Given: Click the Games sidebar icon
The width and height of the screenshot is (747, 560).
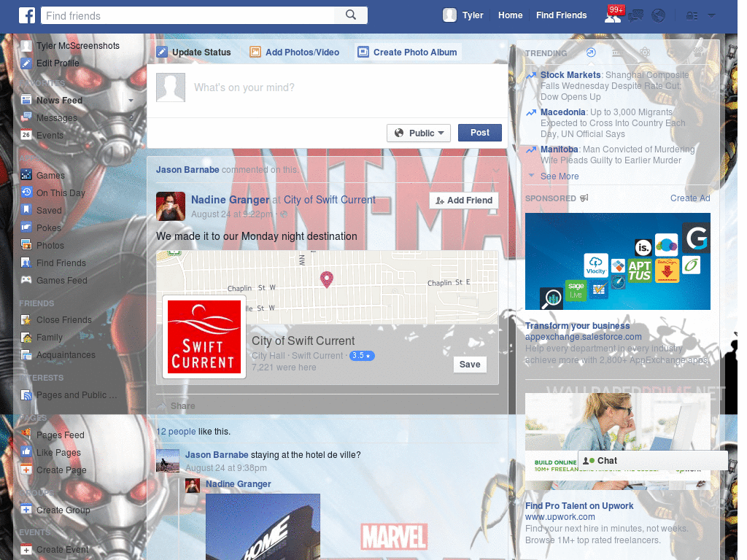Looking at the screenshot, I should click(26, 175).
